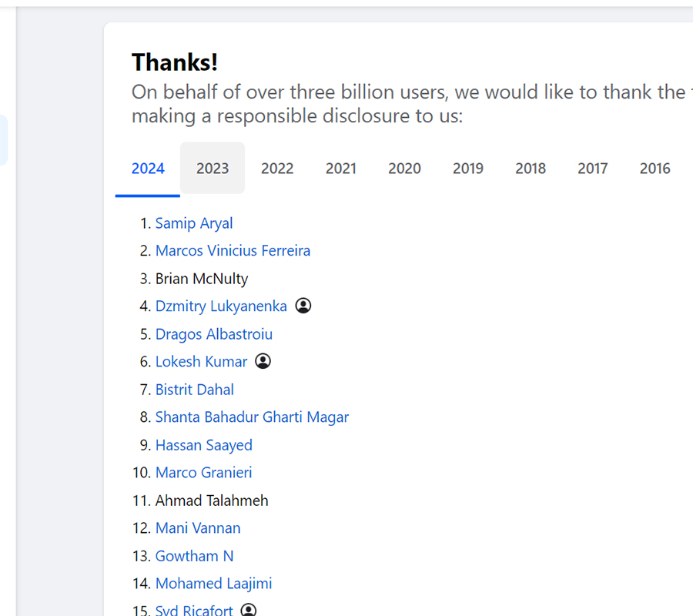
Task: Click profile icon beside Syd Ricafort
Action: pyautogui.click(x=249, y=610)
